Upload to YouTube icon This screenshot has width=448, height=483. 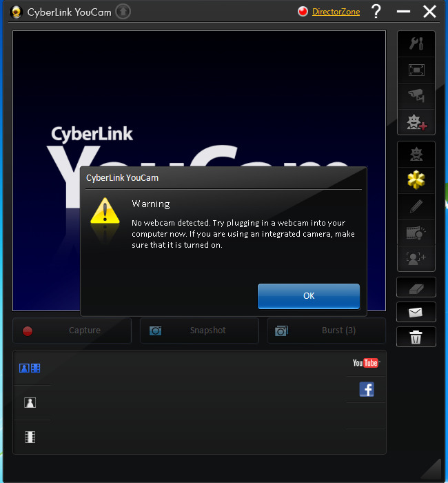[366, 363]
